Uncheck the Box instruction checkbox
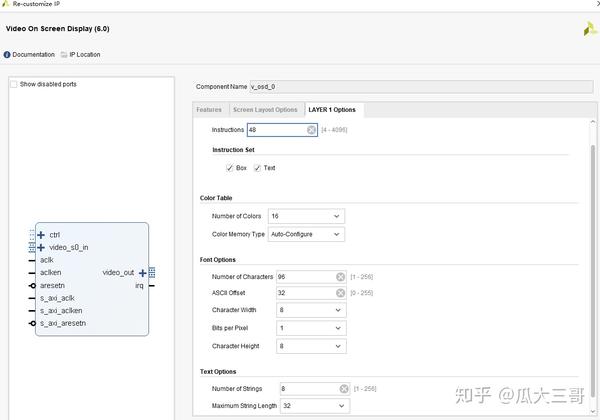The height and width of the screenshot is (420, 600). coord(230,168)
